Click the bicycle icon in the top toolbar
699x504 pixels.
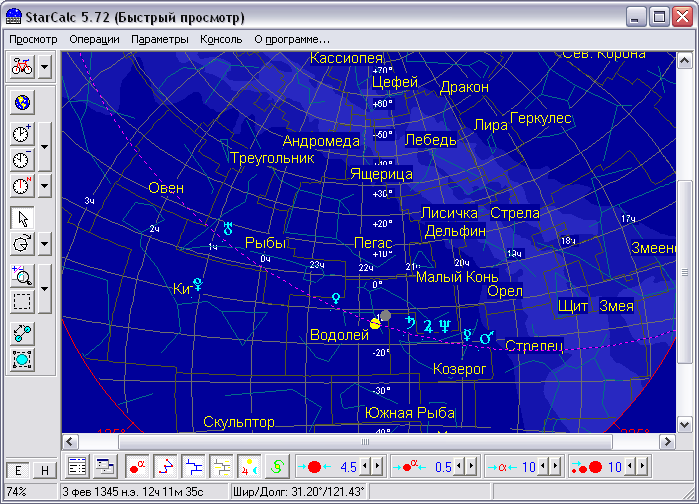(22, 68)
